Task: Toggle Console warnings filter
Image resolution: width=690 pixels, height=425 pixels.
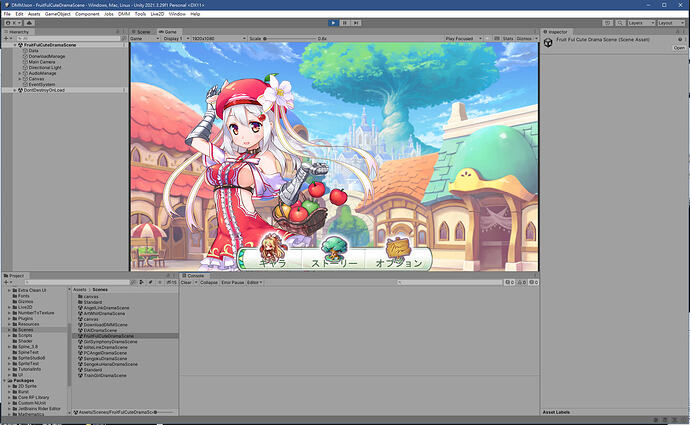Action: pos(521,282)
